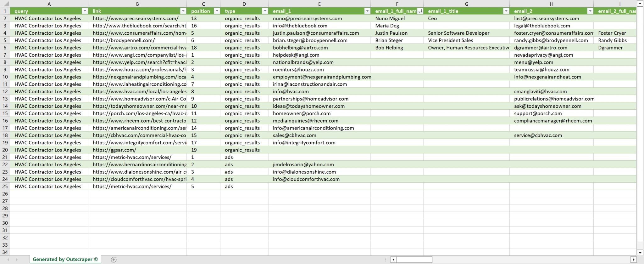Select the Nuno Miguel name cell
644x264 pixels.
tap(397, 18)
